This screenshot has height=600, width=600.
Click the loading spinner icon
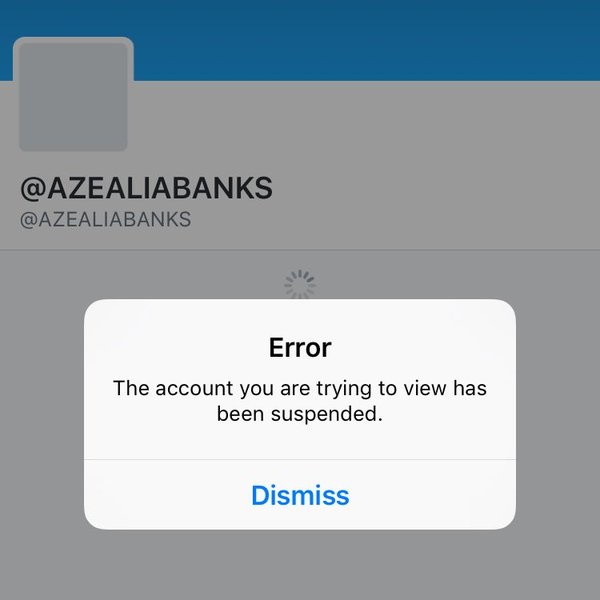point(300,285)
